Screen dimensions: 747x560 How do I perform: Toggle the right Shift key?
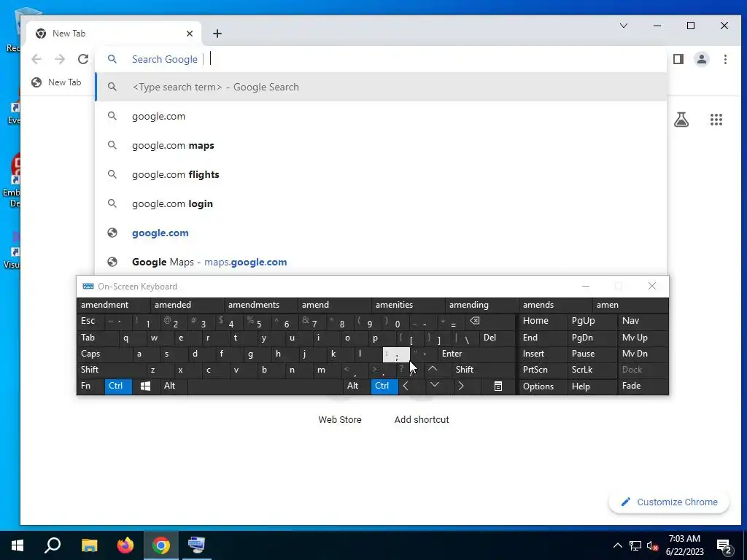tap(483, 370)
